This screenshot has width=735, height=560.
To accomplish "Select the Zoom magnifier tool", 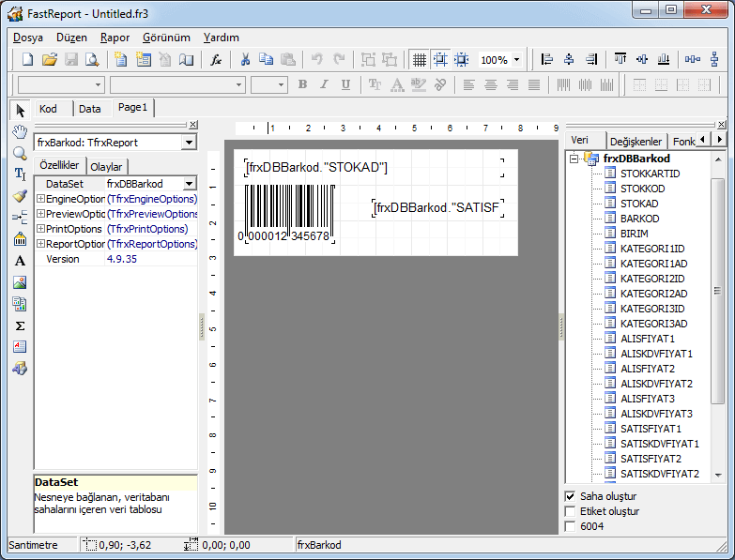I will click(20, 153).
